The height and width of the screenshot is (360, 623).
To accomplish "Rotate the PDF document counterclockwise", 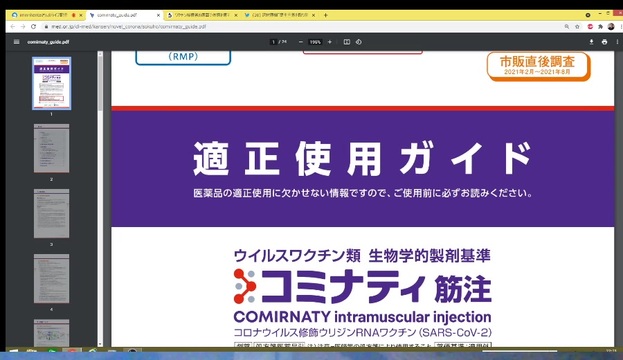I will pyautogui.click(x=359, y=42).
